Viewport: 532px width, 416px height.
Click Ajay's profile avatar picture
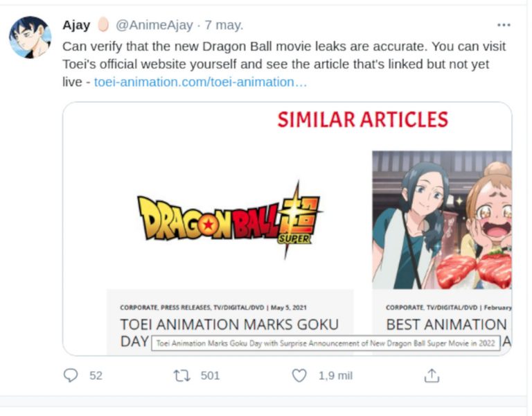click(30, 37)
